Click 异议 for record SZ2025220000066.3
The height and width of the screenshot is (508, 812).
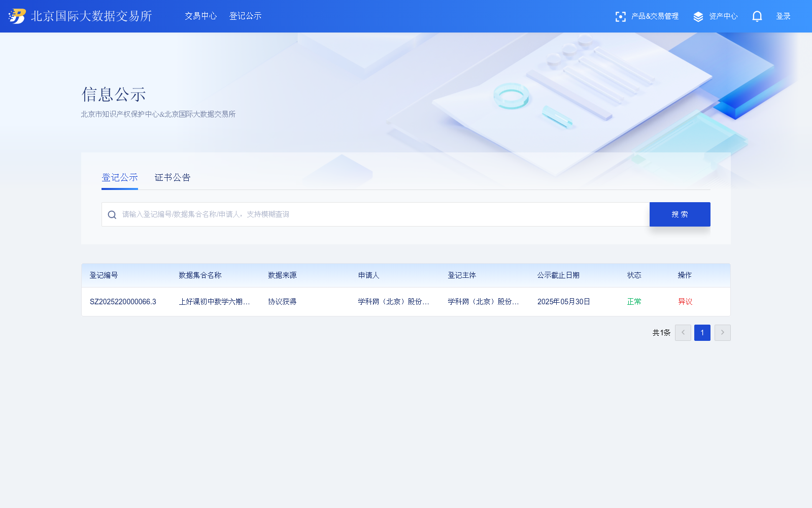[x=685, y=302]
